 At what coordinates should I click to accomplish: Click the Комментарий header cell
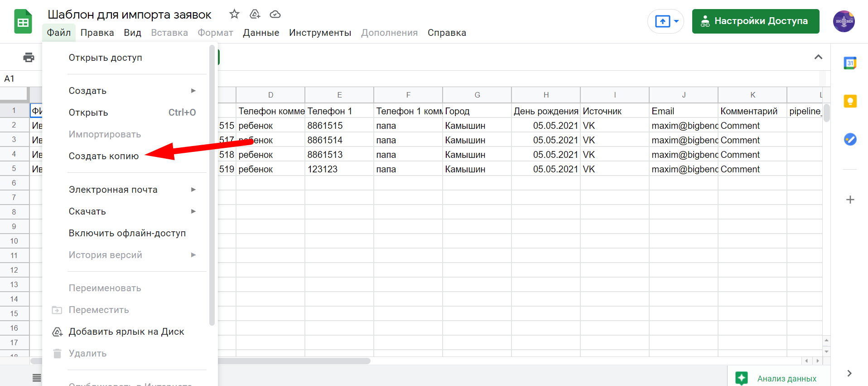click(x=752, y=111)
